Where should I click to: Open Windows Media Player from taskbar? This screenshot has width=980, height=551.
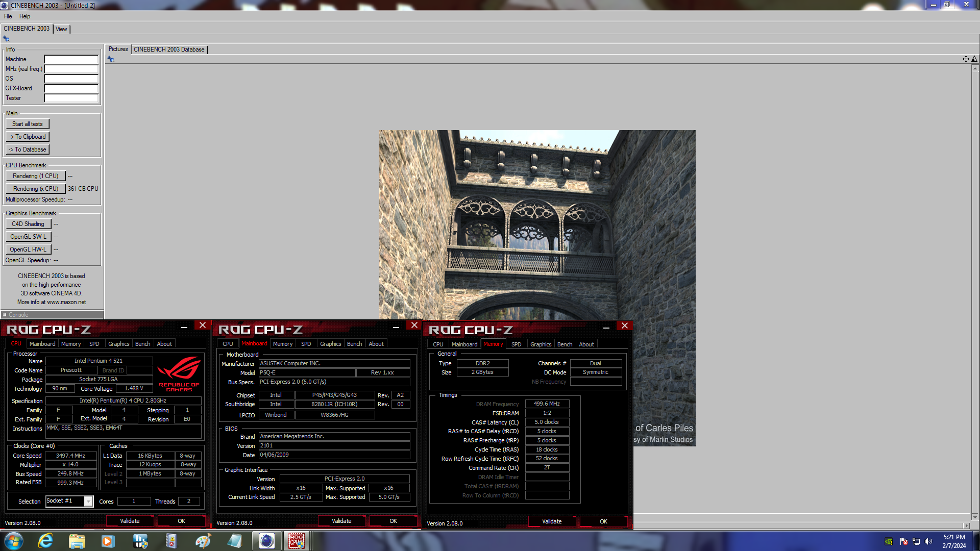[108, 541]
